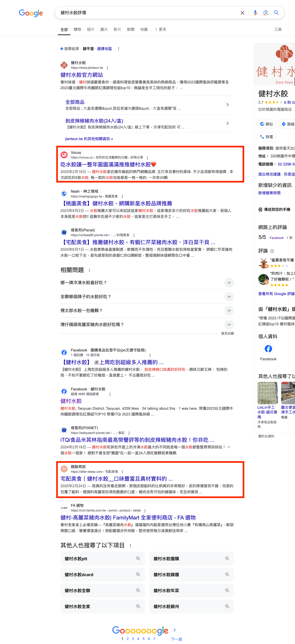The height and width of the screenshot is (644, 295).
Task: Go to results page 7
Action: [154, 639]
